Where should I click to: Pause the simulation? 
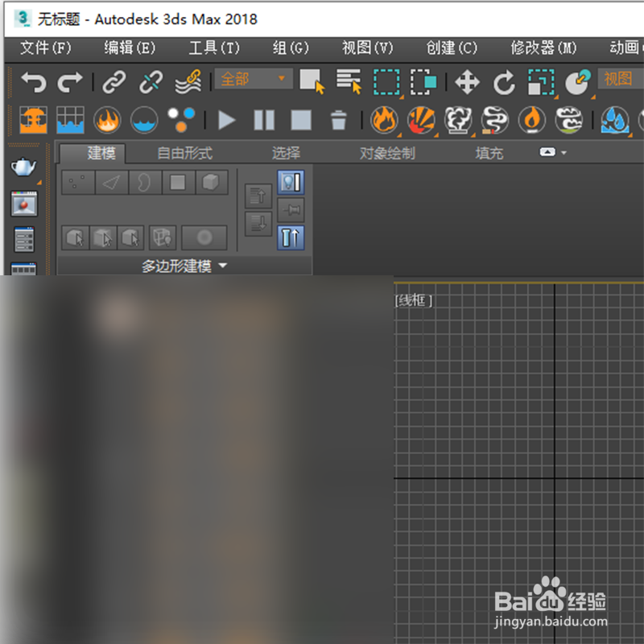coord(264,120)
